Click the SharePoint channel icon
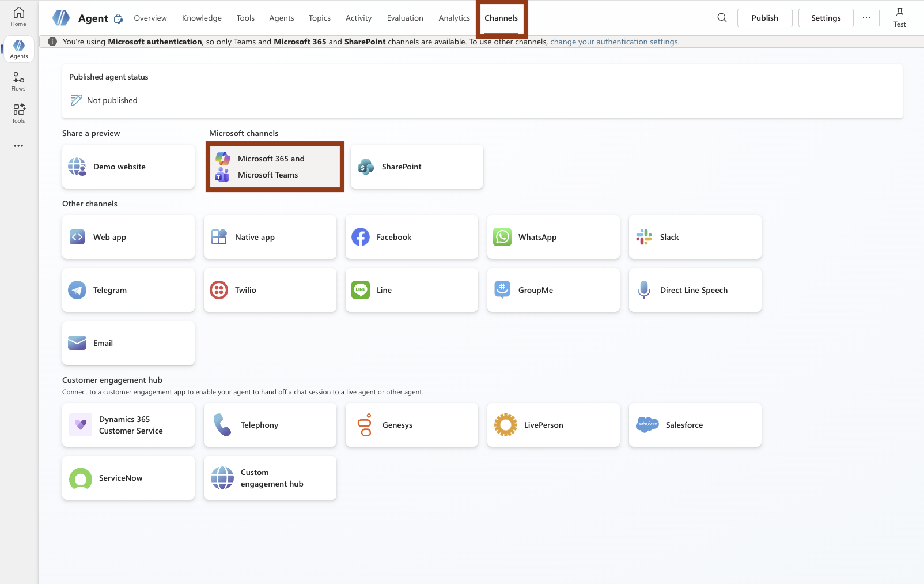This screenshot has width=924, height=584. point(366,167)
